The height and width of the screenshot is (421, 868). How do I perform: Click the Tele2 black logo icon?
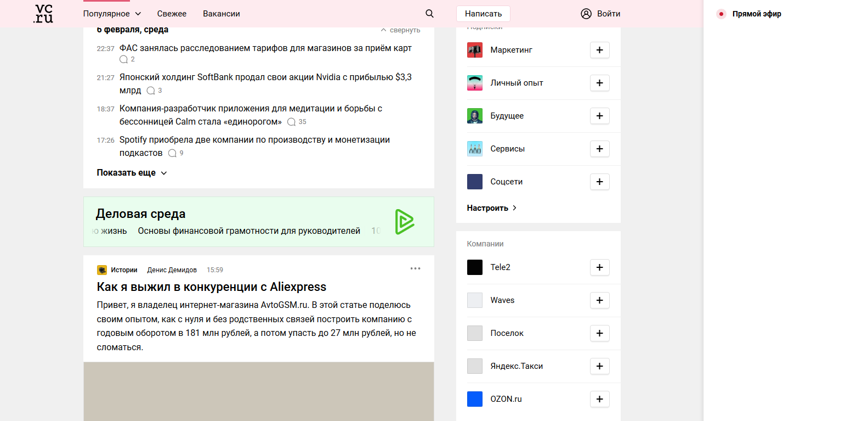click(x=475, y=267)
